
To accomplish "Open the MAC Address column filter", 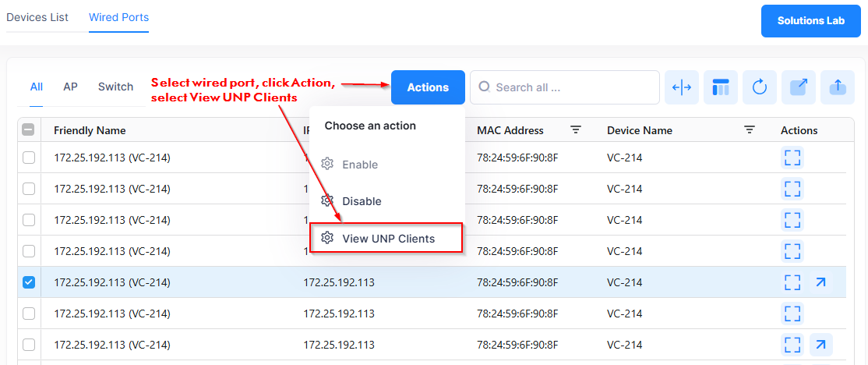I will pos(576,130).
